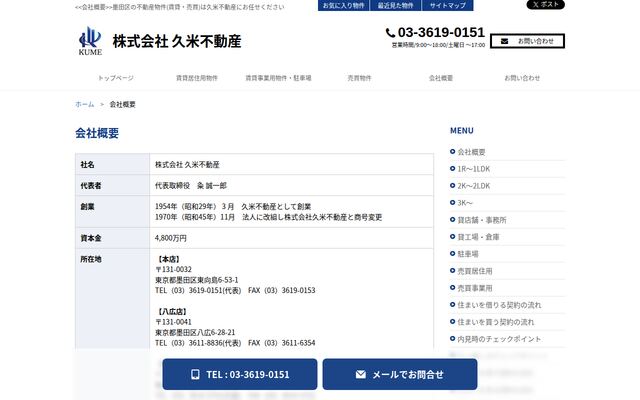The width and height of the screenshot is (640, 400).
Task: Click the 【八広店】 address heading
Action: tap(172, 311)
